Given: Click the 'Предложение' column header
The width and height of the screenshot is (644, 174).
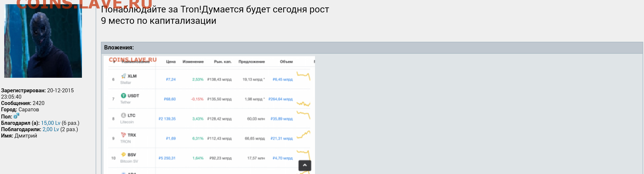Looking at the screenshot, I should click(252, 62).
